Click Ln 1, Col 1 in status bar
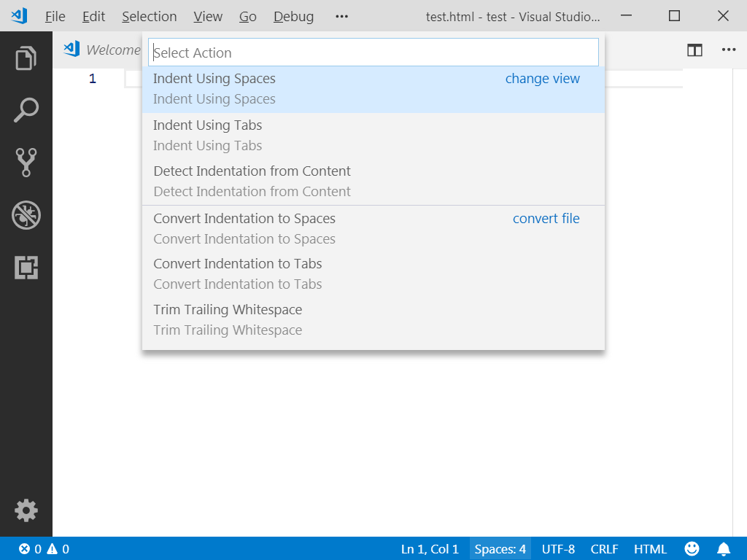The width and height of the screenshot is (747, 560). pos(430,549)
